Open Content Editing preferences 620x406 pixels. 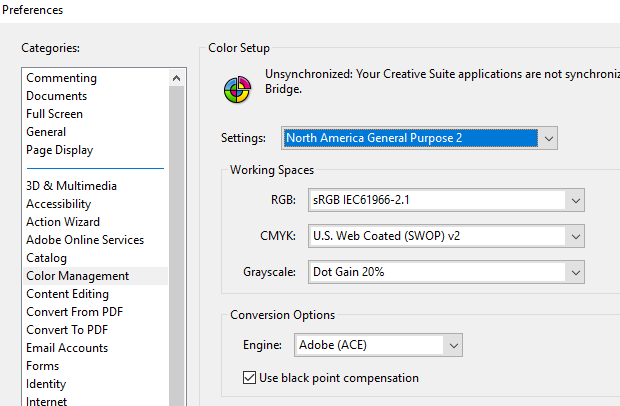(x=68, y=294)
